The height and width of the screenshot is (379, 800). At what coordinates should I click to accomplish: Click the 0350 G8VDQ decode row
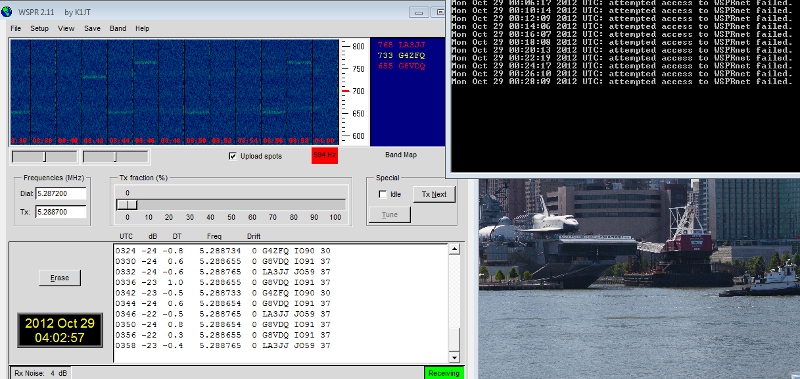click(x=223, y=324)
